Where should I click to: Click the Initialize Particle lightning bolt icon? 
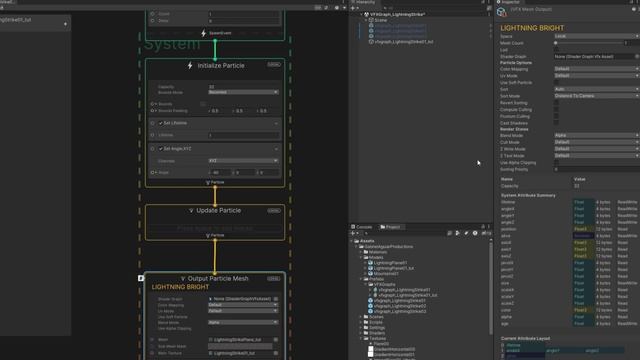click(x=190, y=65)
